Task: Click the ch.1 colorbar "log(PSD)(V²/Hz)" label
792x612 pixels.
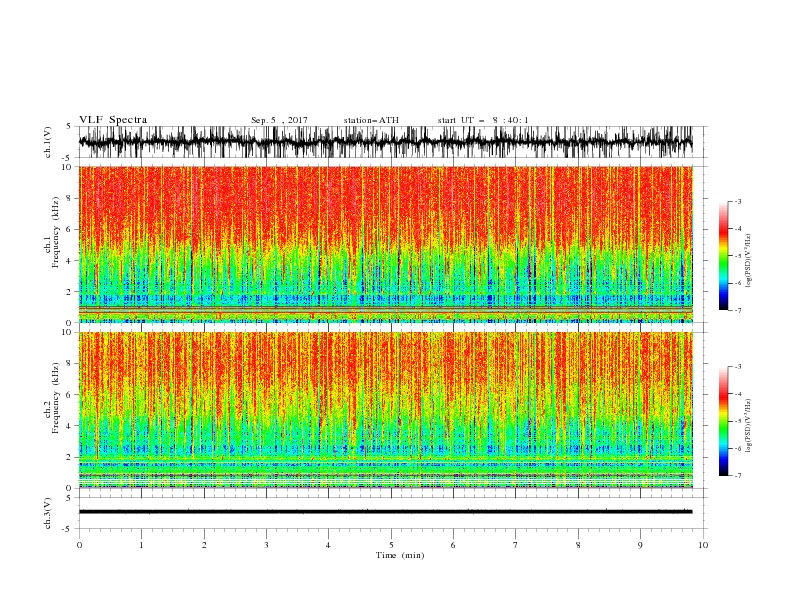Action: pyautogui.click(x=749, y=261)
